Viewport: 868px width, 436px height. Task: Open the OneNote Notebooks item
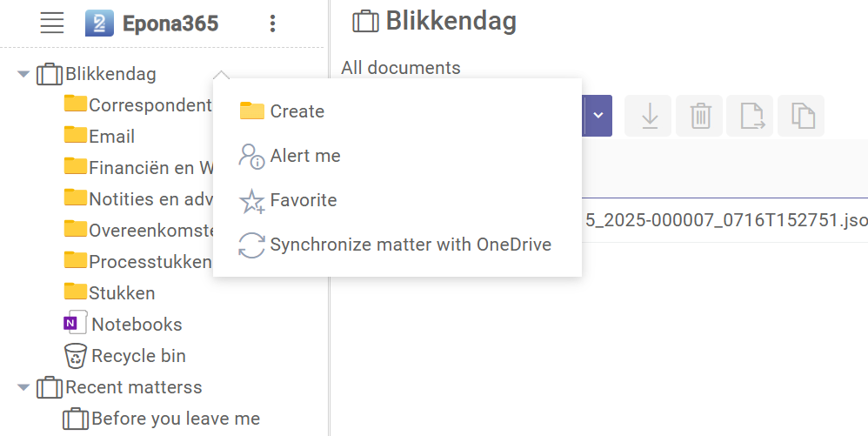tap(136, 325)
